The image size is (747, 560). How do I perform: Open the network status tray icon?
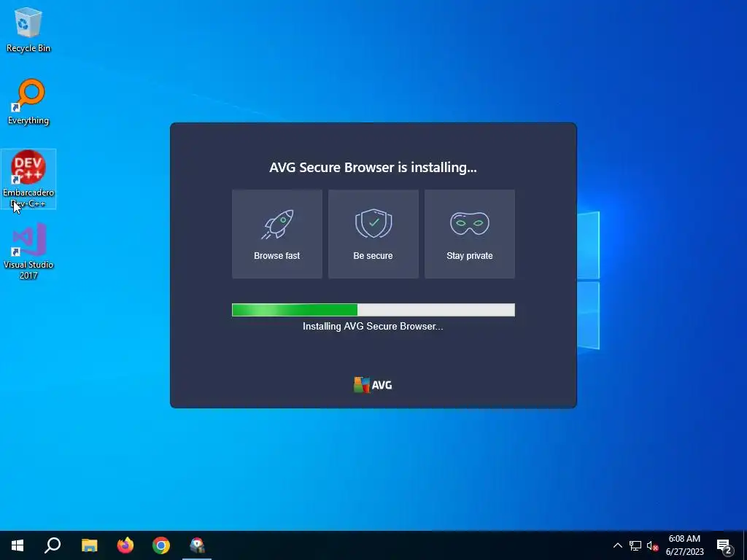click(x=635, y=545)
